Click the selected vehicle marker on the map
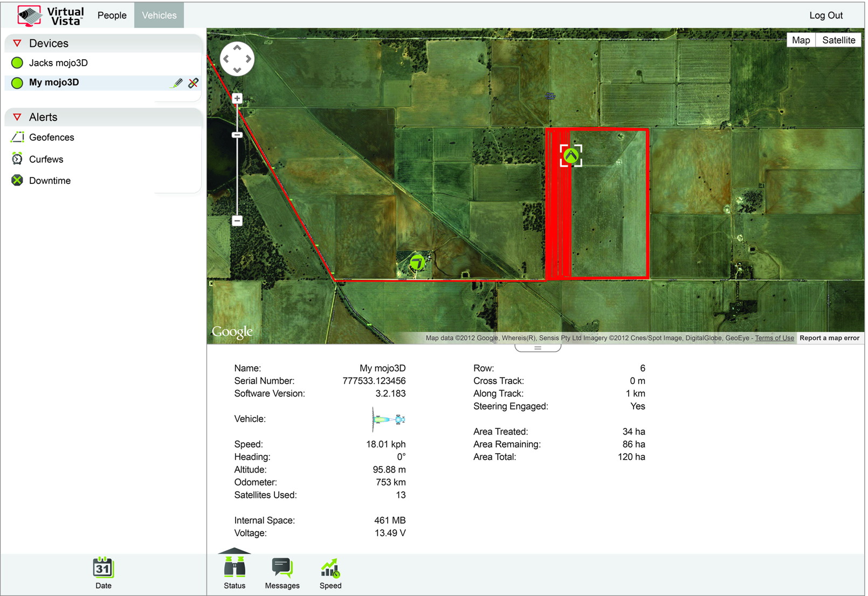Viewport: 868px width, 596px height. click(x=571, y=156)
